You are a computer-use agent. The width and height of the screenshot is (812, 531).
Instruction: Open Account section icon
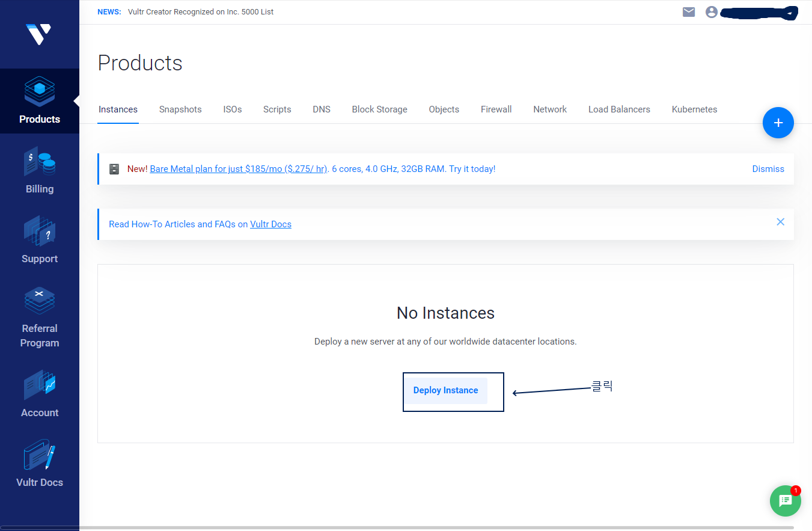pos(40,385)
